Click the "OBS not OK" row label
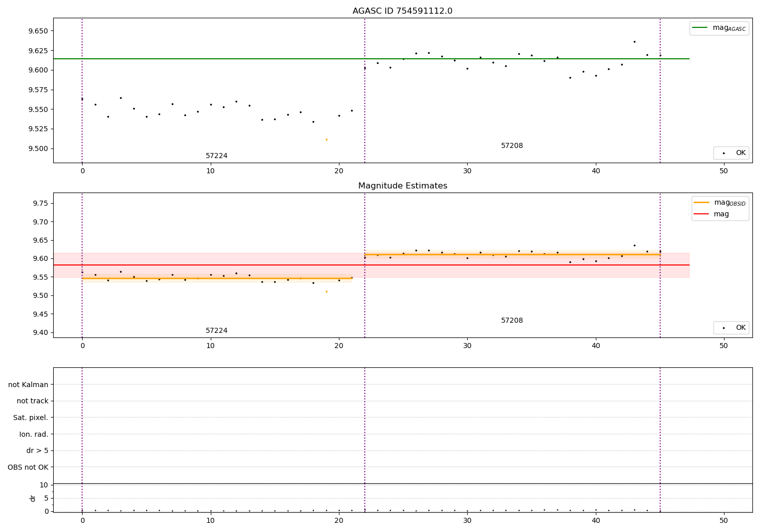The height and width of the screenshot is (532, 760). 28,467
